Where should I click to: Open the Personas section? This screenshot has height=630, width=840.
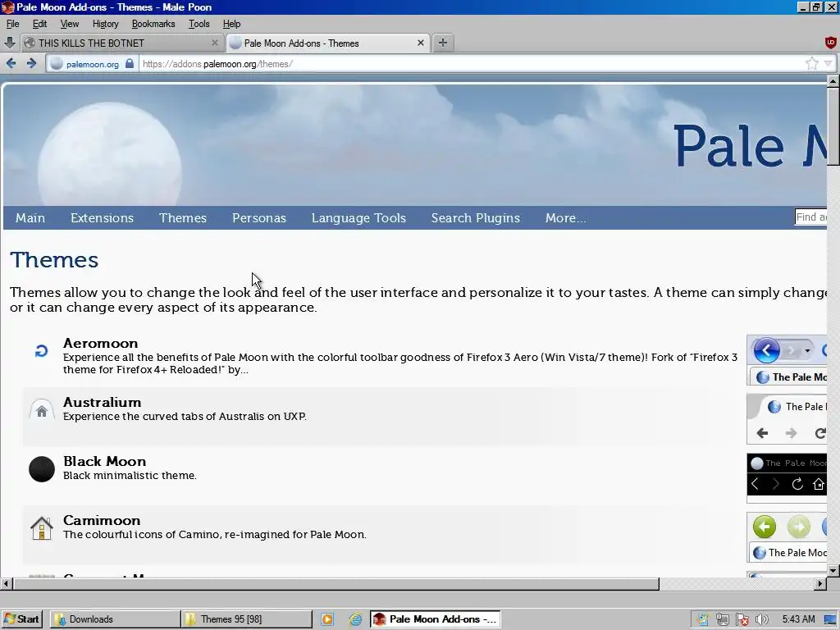coord(259,218)
